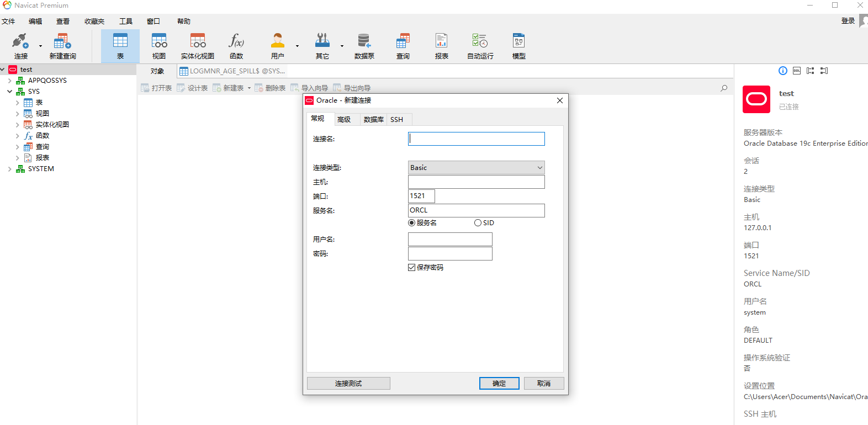This screenshot has width=868, height=425.
Task: Open the 用户 toolbar icon
Action: [x=278, y=46]
